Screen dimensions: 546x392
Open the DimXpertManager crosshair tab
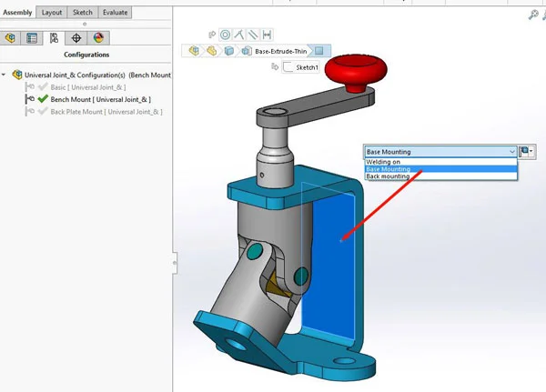tap(76, 37)
